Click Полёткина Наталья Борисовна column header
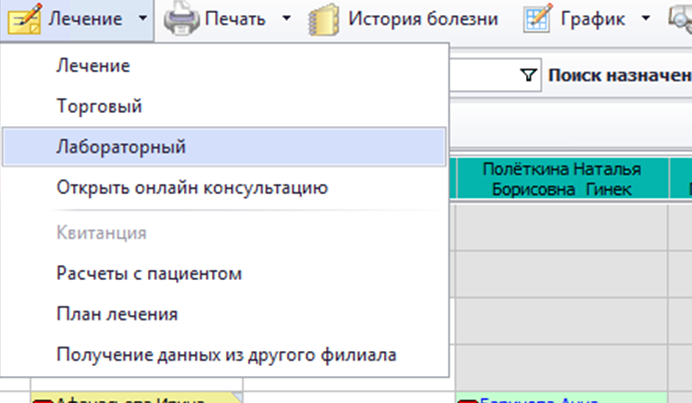692x403 pixels. 560,178
